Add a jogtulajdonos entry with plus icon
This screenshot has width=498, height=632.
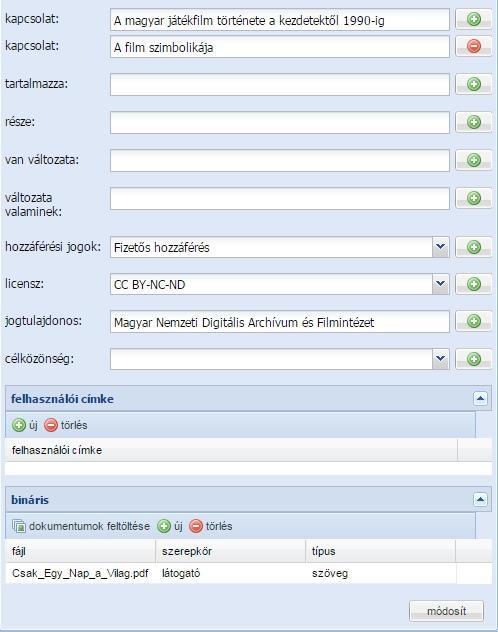coord(473,321)
